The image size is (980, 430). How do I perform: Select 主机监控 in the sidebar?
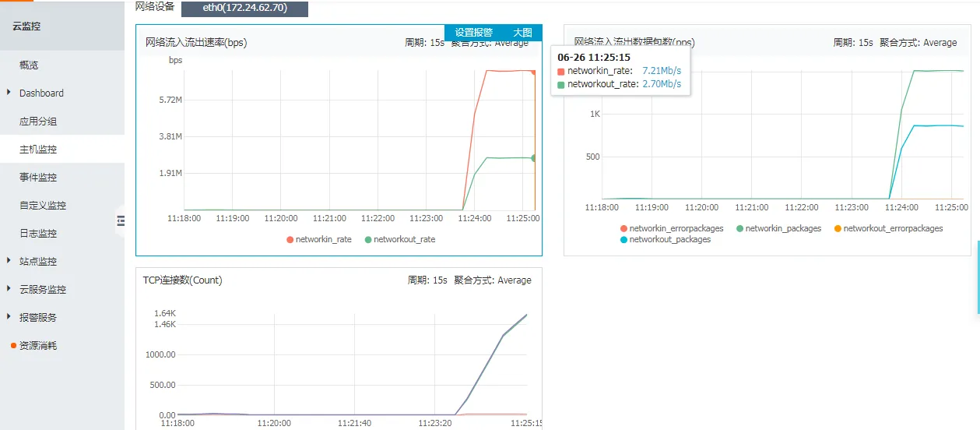(x=38, y=149)
